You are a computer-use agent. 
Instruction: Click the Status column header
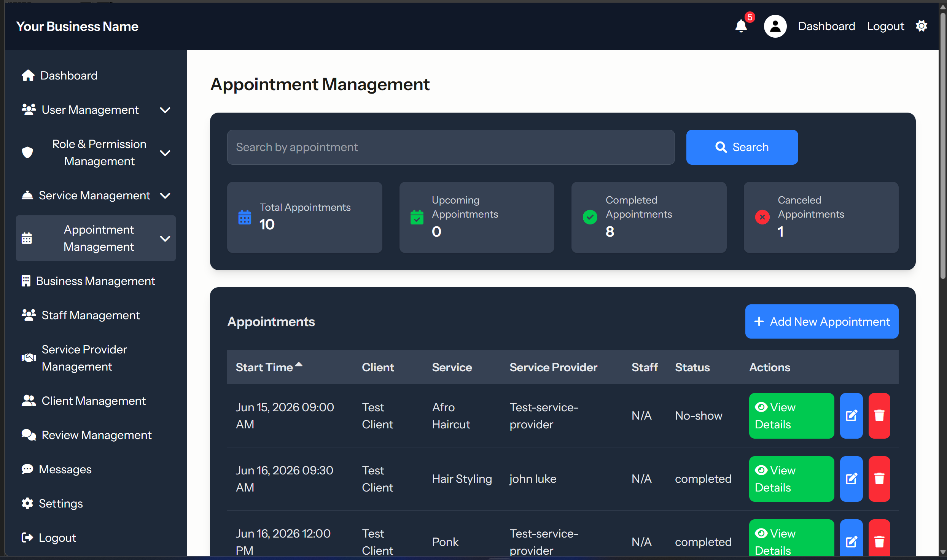pyautogui.click(x=692, y=367)
